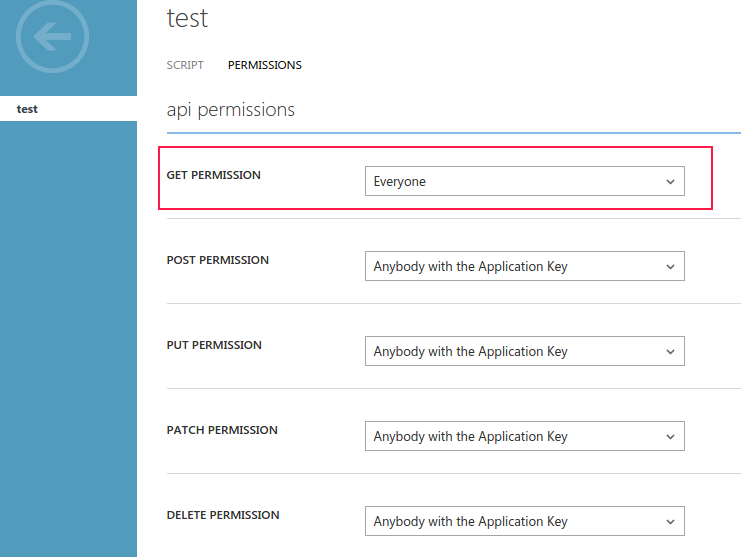Open the DELETE permission dropdown
The height and width of the screenshot is (557, 741).
(x=524, y=521)
